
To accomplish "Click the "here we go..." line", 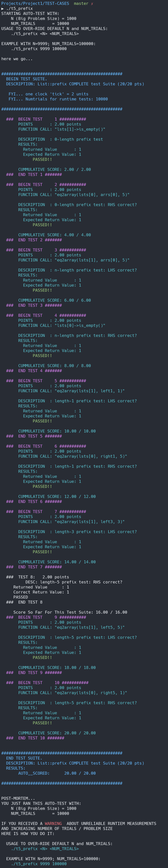I will point(17,59).
